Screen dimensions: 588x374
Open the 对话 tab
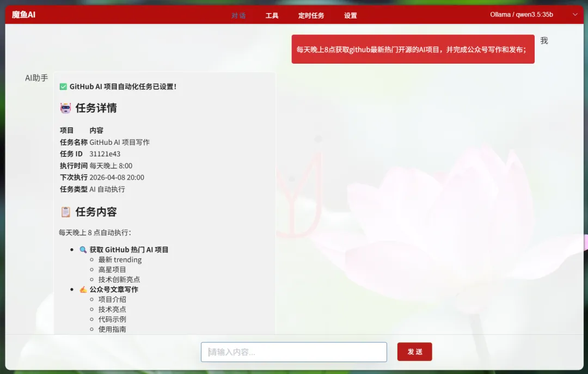tap(238, 15)
